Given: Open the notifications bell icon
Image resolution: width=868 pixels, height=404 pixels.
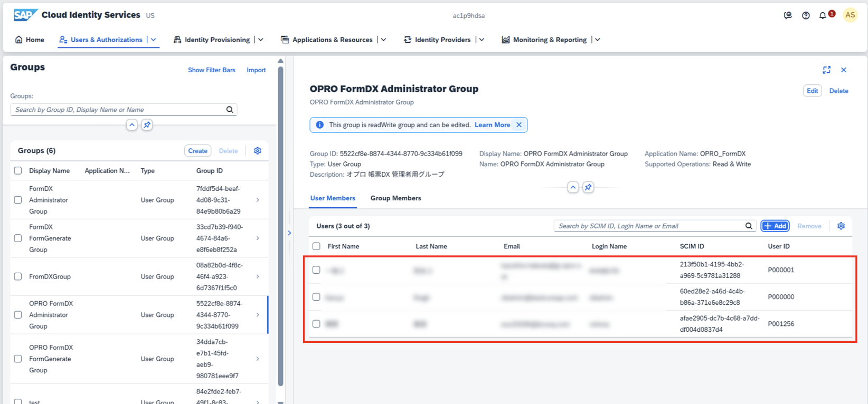Looking at the screenshot, I should [823, 16].
